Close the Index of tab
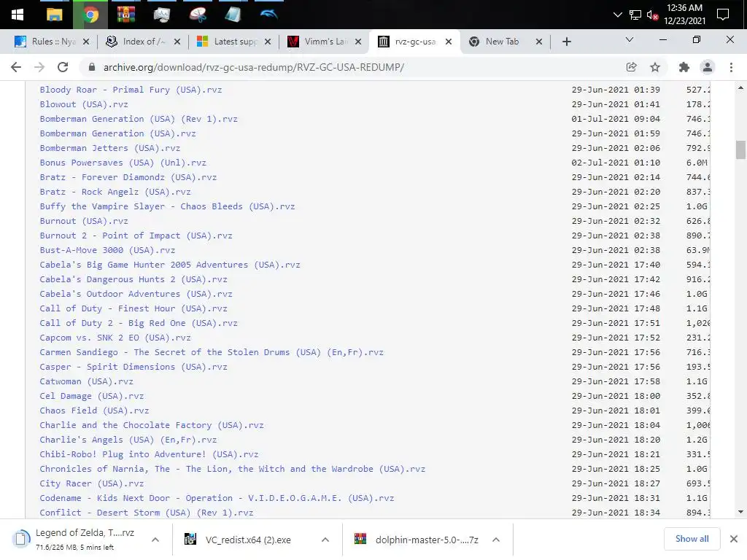747x560 pixels. click(x=177, y=42)
